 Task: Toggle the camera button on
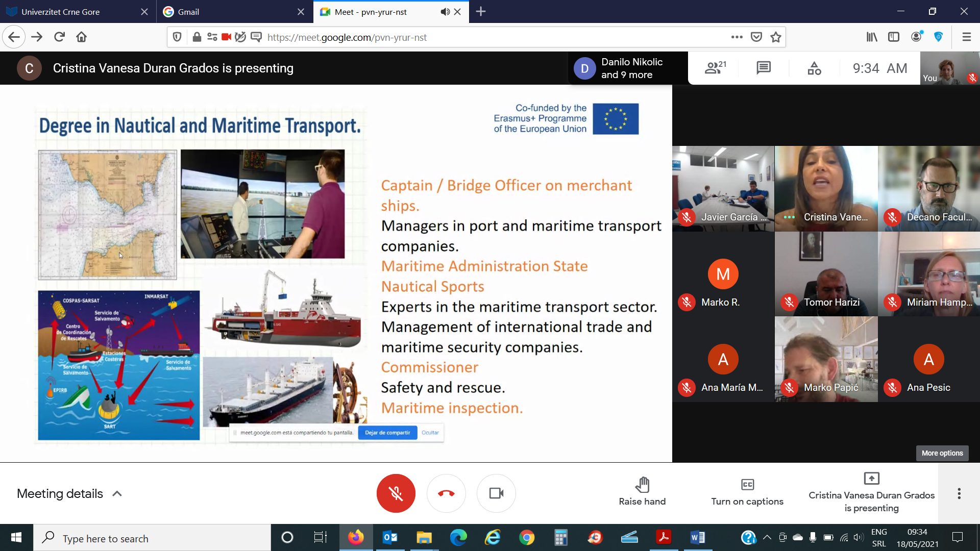click(496, 493)
